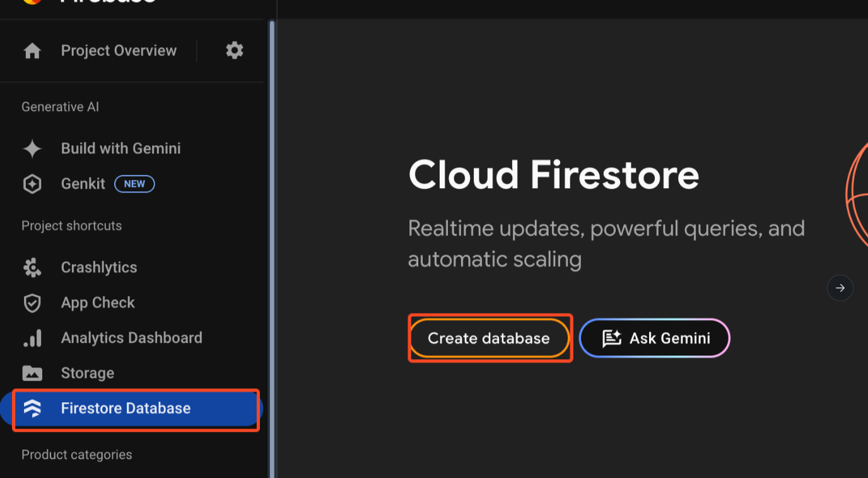
Task: Click the Project Overview home icon
Action: (x=32, y=51)
